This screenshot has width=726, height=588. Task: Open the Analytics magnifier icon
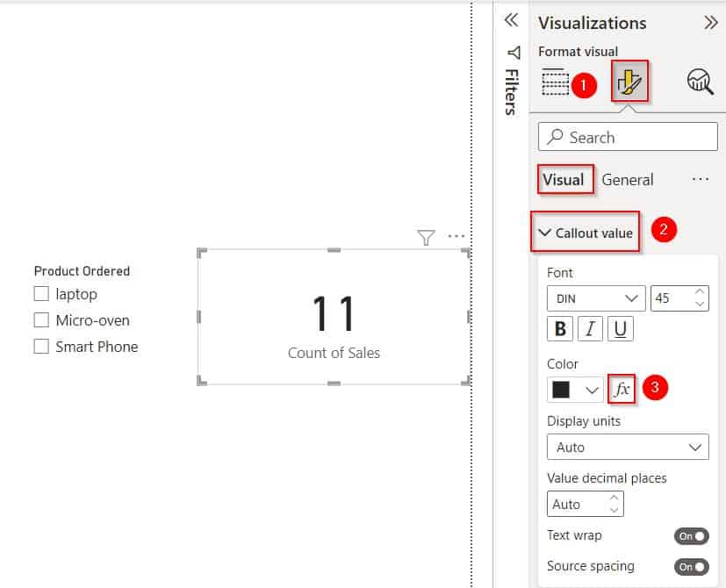coord(700,82)
